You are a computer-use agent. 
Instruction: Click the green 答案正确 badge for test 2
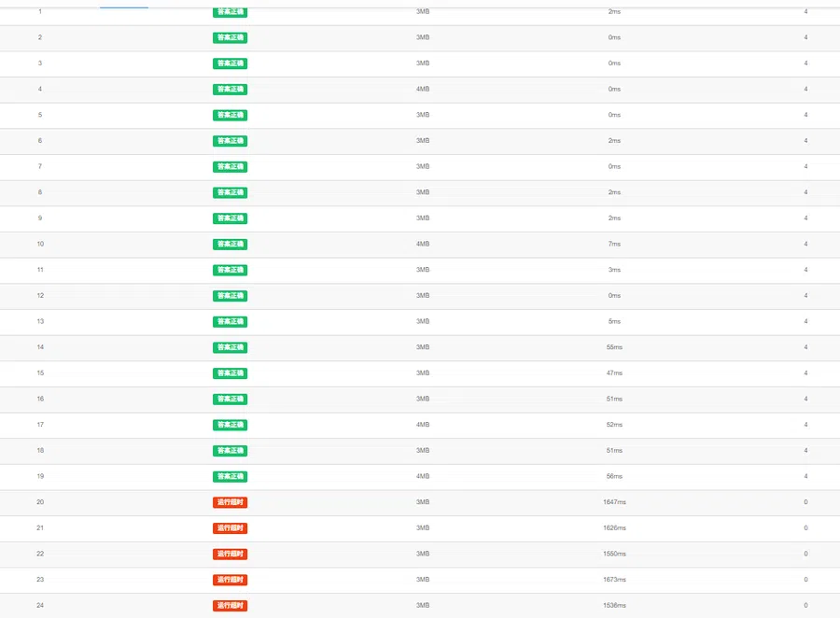coord(230,37)
